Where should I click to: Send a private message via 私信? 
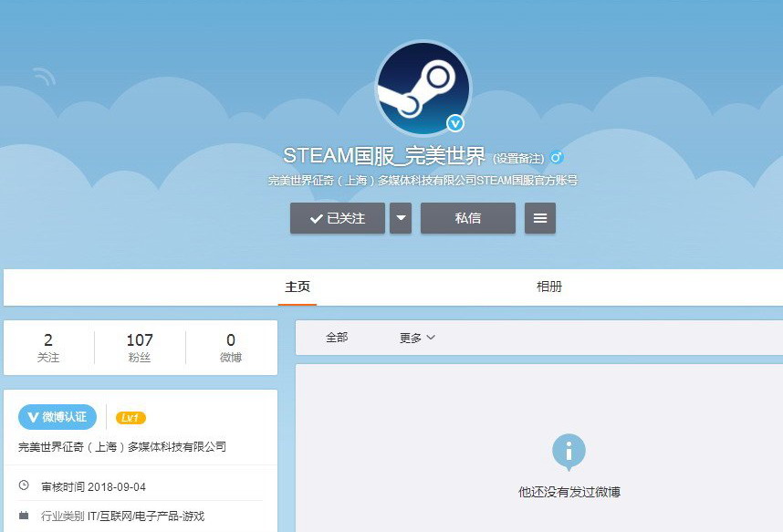468,218
